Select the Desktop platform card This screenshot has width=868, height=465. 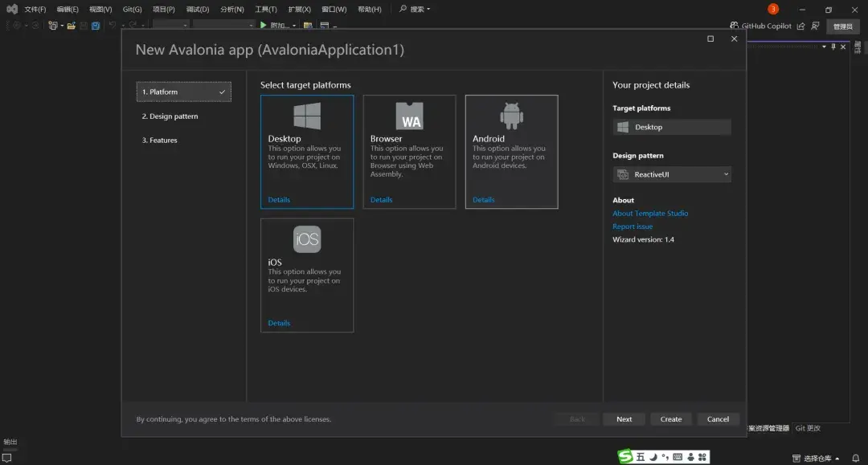(x=306, y=151)
